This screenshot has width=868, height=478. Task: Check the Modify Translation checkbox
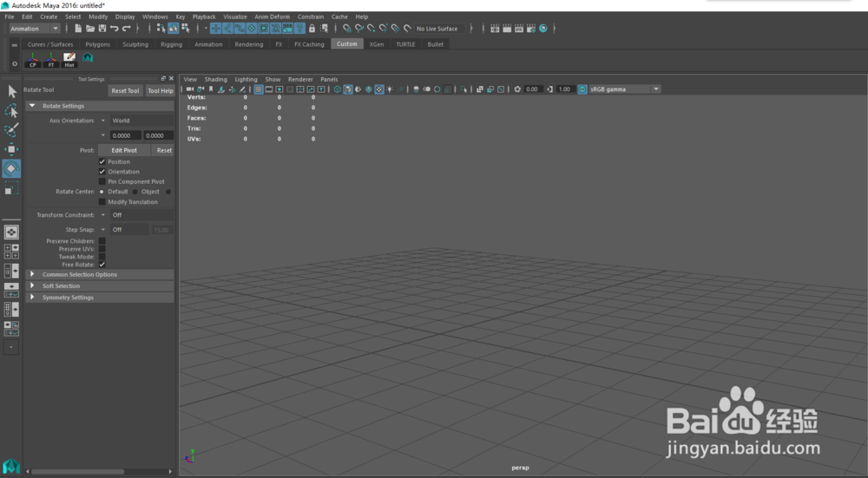click(102, 202)
